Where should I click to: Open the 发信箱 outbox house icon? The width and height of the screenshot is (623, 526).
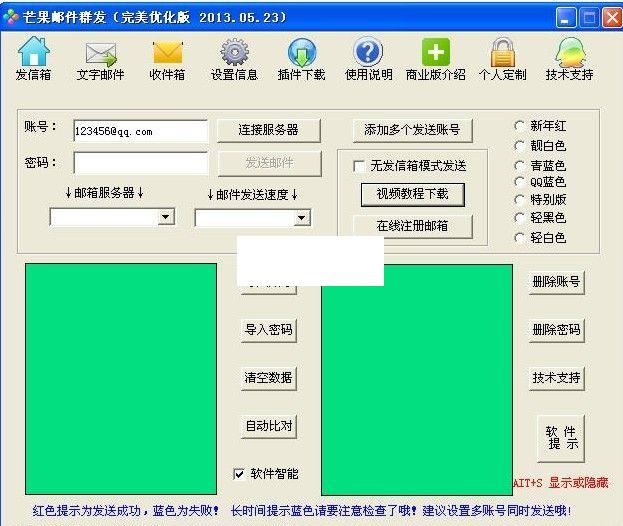[34, 53]
